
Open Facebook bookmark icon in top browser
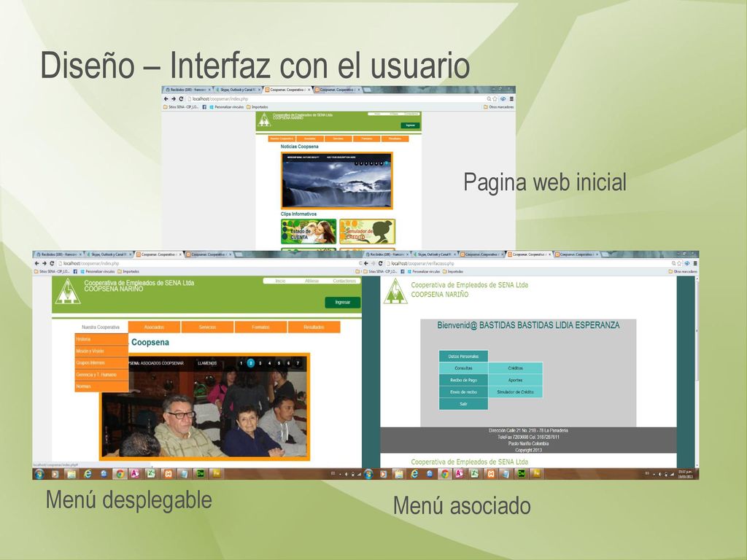[204, 107]
